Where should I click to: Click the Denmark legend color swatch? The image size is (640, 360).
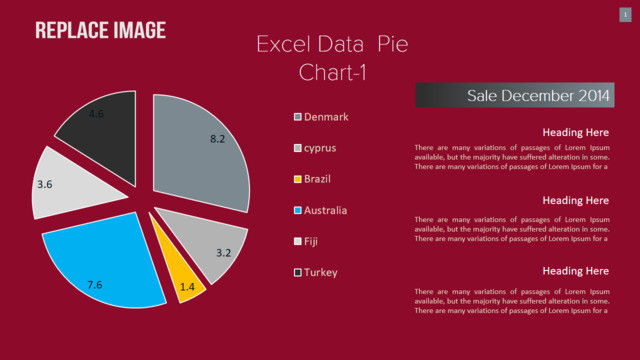(298, 117)
